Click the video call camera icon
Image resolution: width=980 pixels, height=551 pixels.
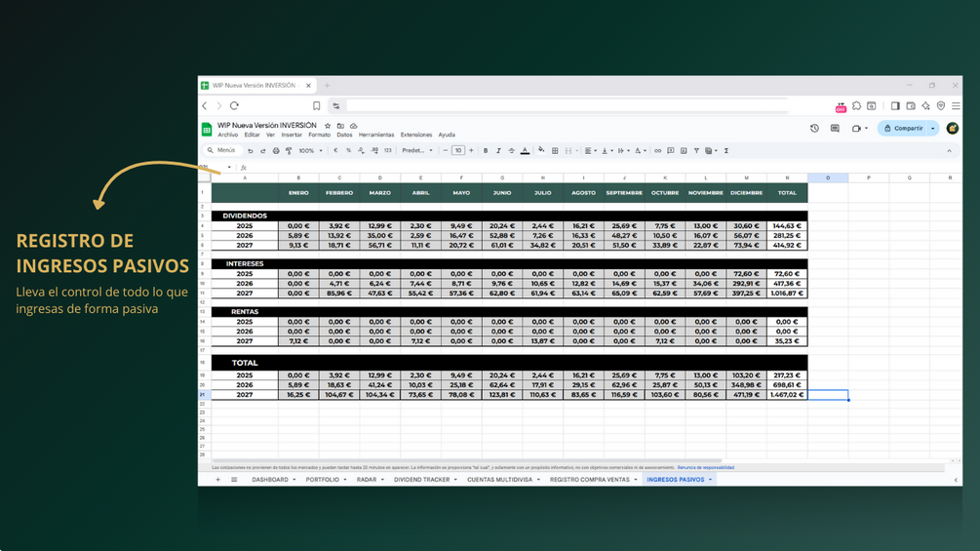[856, 128]
